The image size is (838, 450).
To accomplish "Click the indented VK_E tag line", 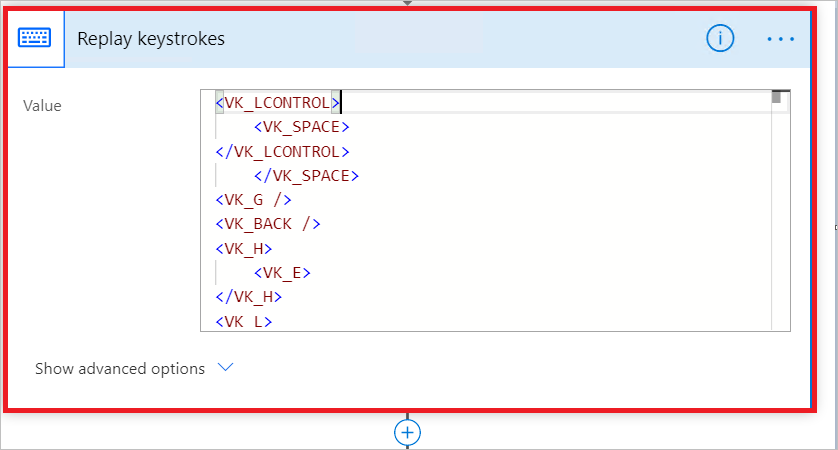I will (282, 273).
